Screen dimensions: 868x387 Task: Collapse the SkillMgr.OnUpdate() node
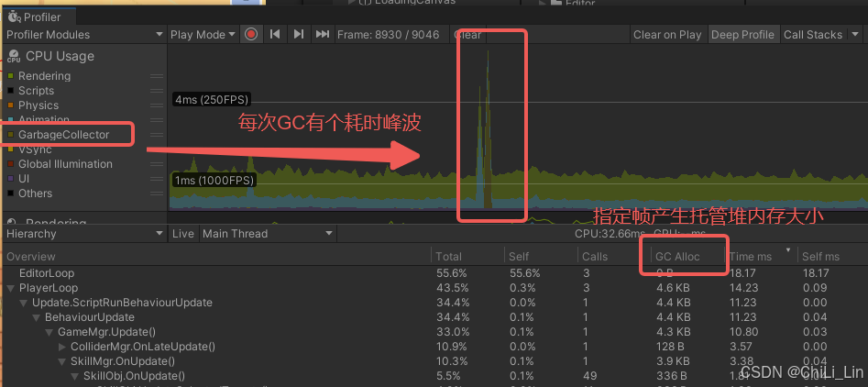pos(62,362)
